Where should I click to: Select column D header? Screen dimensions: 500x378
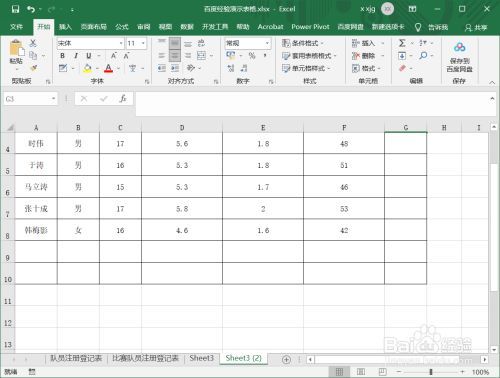point(182,128)
